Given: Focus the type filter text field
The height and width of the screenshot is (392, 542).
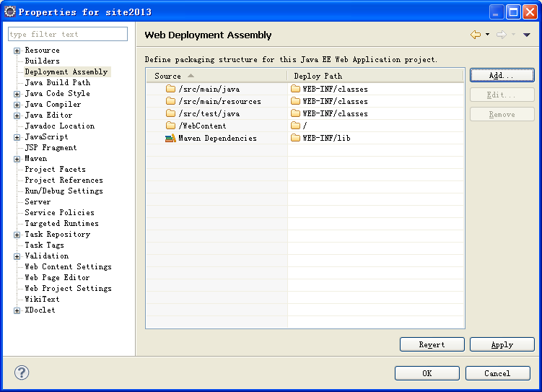Looking at the screenshot, I should [x=68, y=34].
